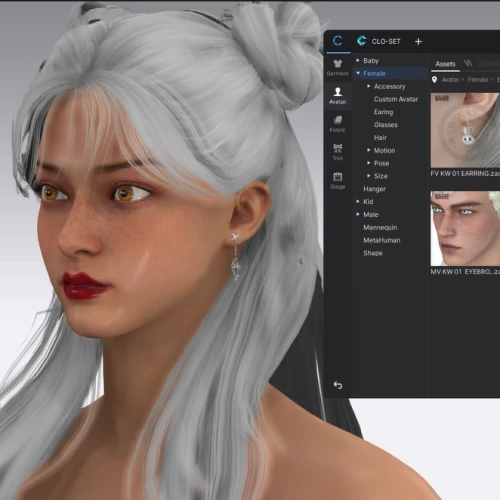Click Avatar in the breadcrumb path

click(450, 80)
